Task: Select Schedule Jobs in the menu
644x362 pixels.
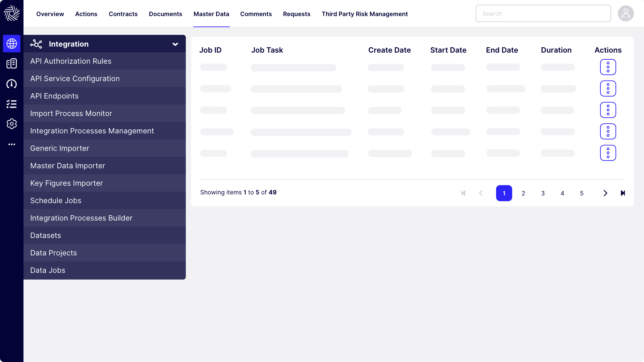Action: pos(105,200)
